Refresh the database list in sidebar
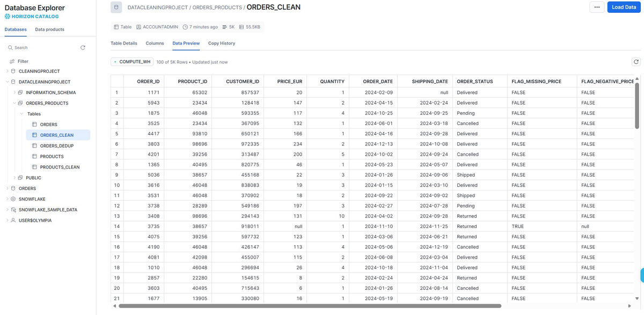Viewport: 644px width, 315px height. tap(83, 48)
